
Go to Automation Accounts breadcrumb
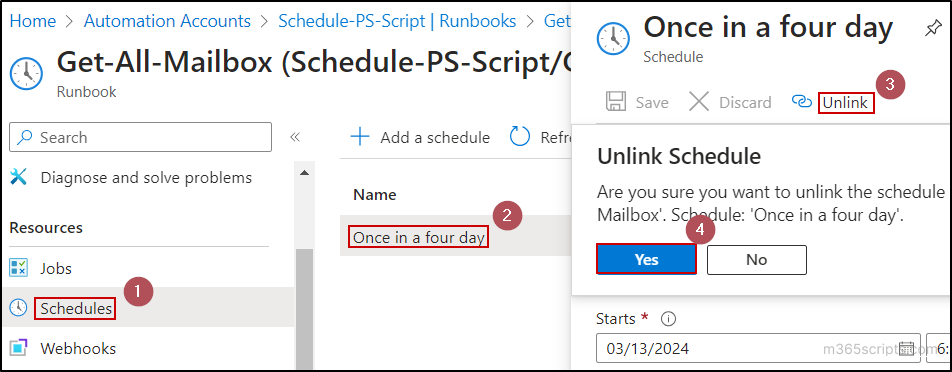pyautogui.click(x=167, y=21)
